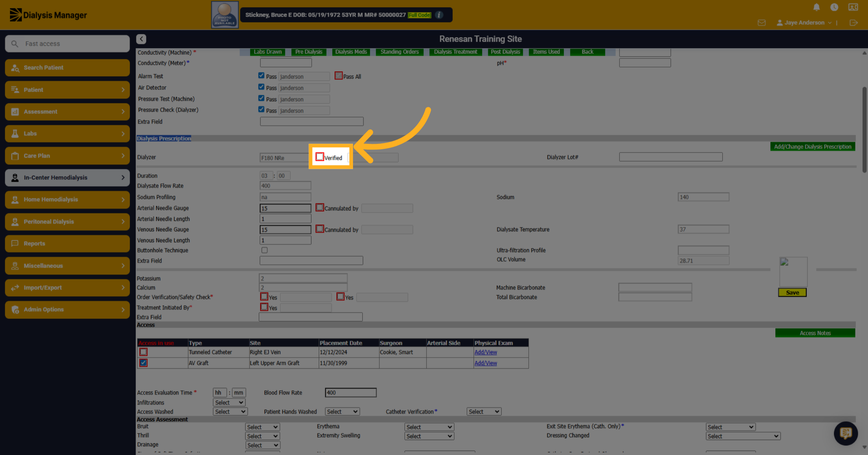Open notifications bell icon
The height and width of the screenshot is (455, 868).
point(816,7)
